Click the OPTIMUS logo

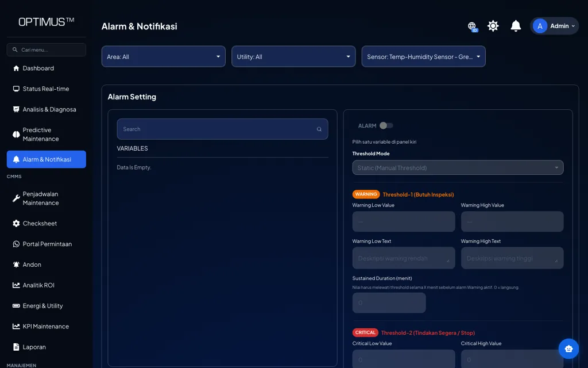point(46,22)
